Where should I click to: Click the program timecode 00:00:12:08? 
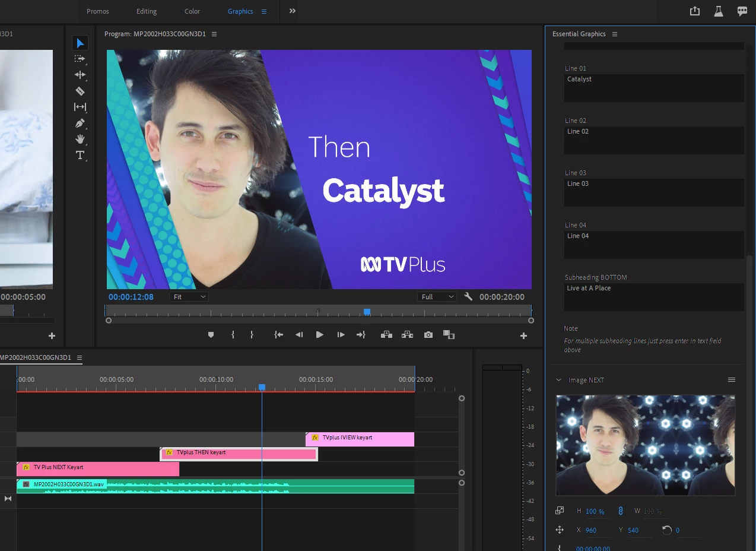pyautogui.click(x=131, y=297)
